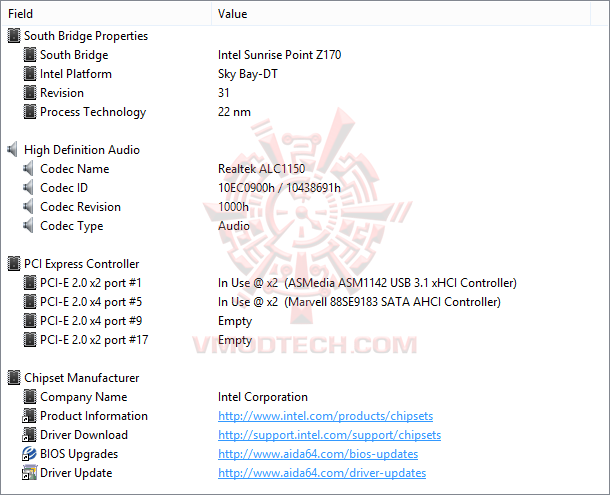Select the Company Name field label

(84, 397)
